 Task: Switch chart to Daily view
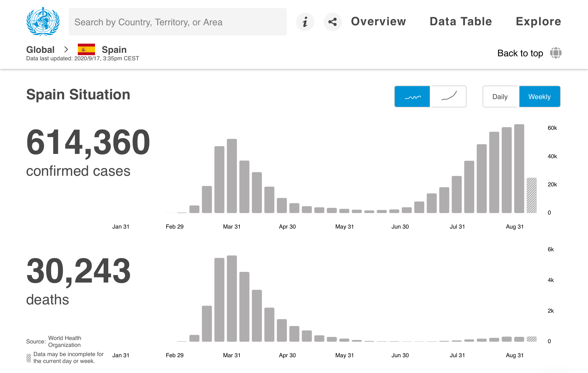pyautogui.click(x=500, y=96)
